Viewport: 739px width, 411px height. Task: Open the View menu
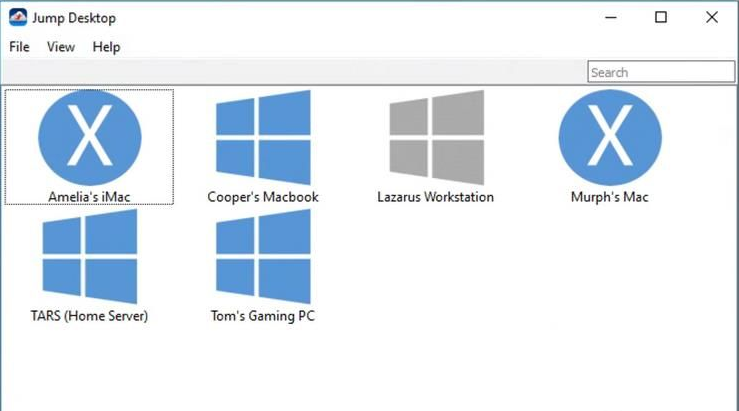(61, 47)
